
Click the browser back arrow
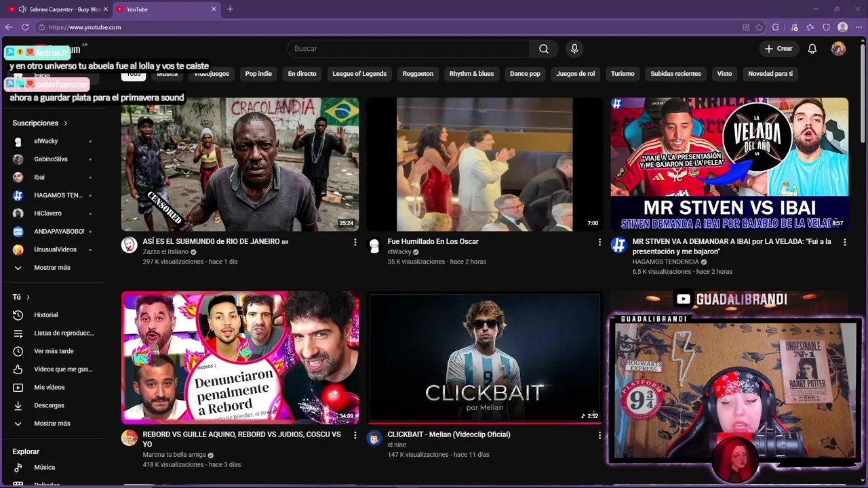pyautogui.click(x=9, y=27)
